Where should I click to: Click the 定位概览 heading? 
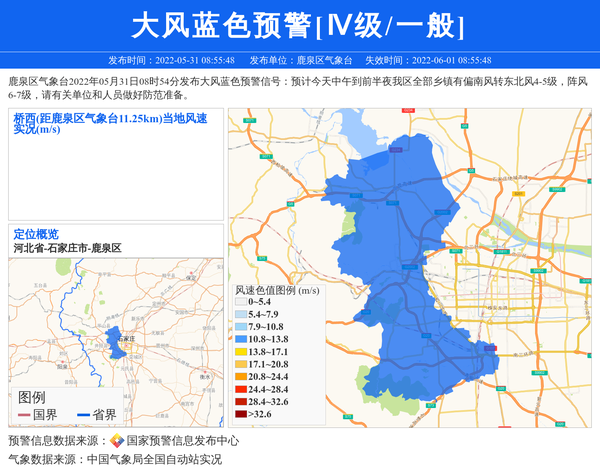tap(36, 234)
